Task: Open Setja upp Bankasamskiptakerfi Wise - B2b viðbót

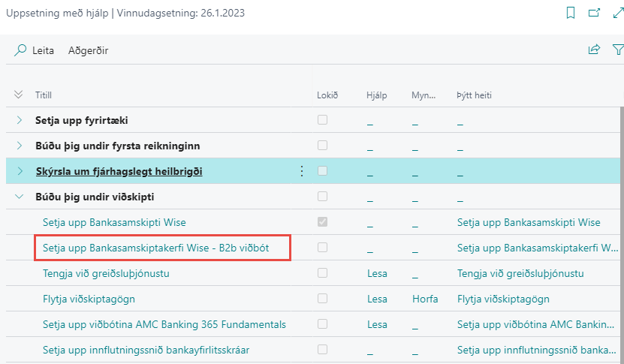Action: (161, 248)
